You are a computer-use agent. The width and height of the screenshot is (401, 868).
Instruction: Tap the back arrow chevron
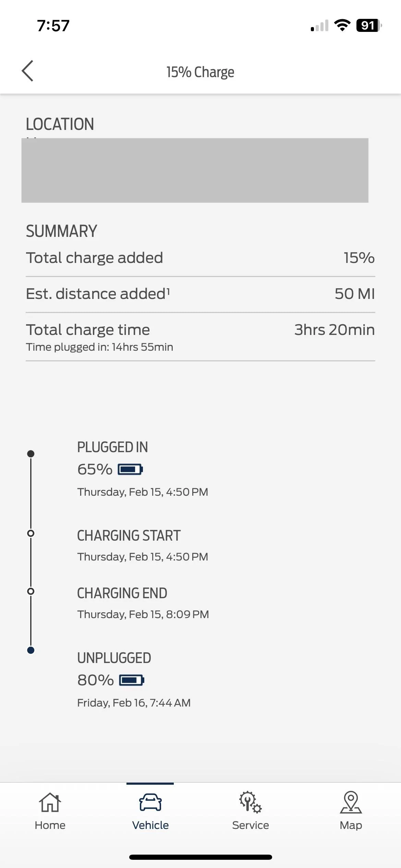(x=27, y=71)
